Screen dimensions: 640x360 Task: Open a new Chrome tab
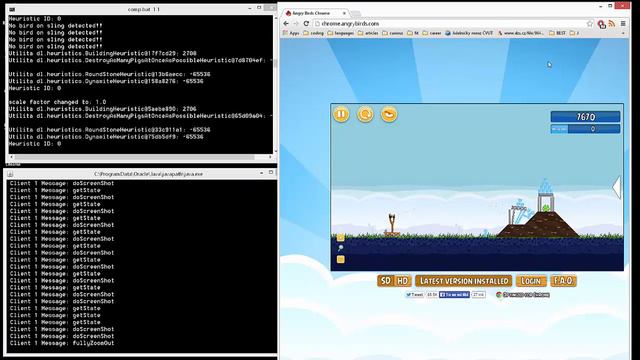pos(356,13)
